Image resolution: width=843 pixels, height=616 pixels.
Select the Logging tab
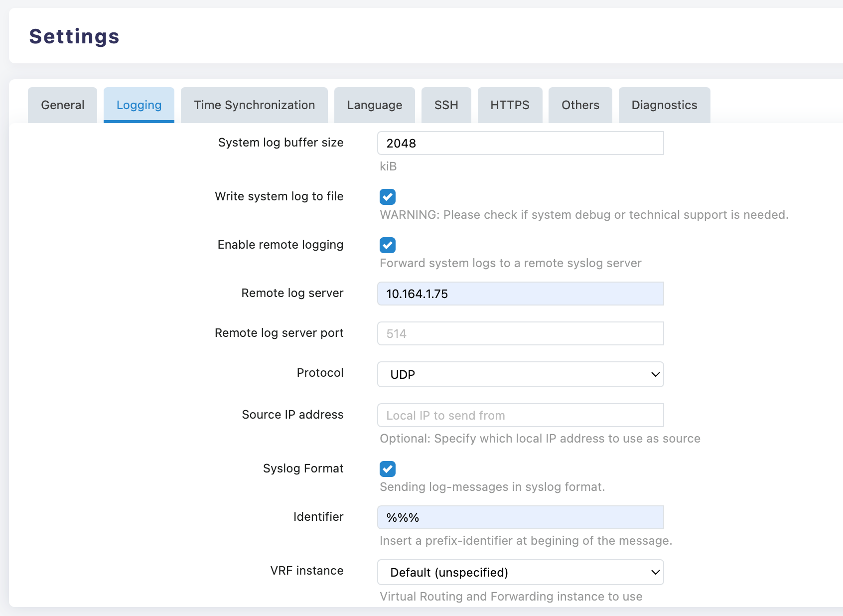(139, 105)
